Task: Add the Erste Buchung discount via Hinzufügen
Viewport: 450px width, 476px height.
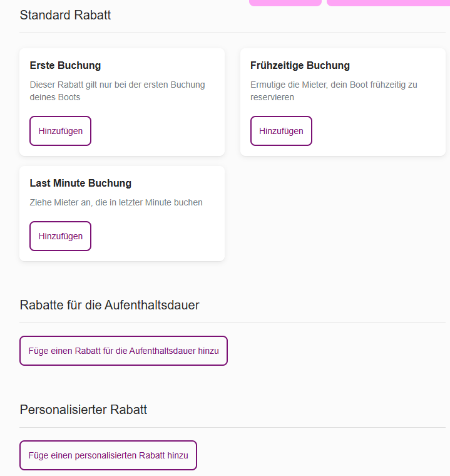Action: (60, 131)
